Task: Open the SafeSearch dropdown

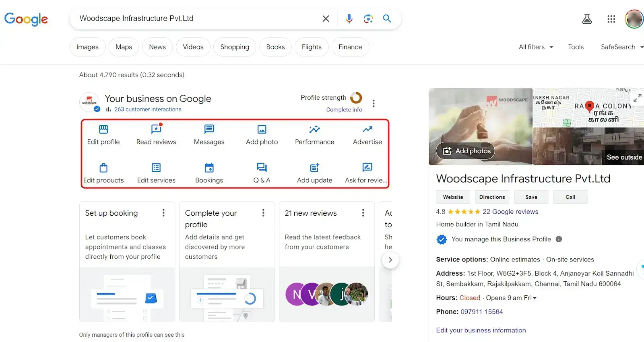Action: (x=622, y=47)
